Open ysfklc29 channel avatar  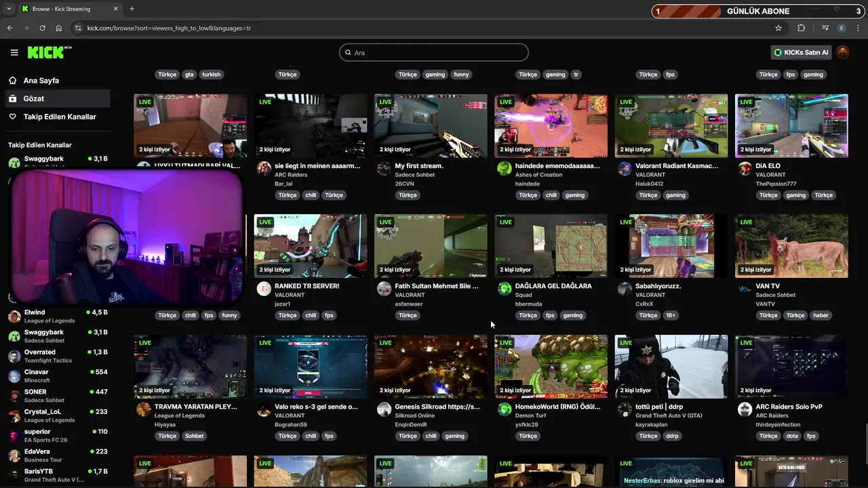click(x=504, y=409)
